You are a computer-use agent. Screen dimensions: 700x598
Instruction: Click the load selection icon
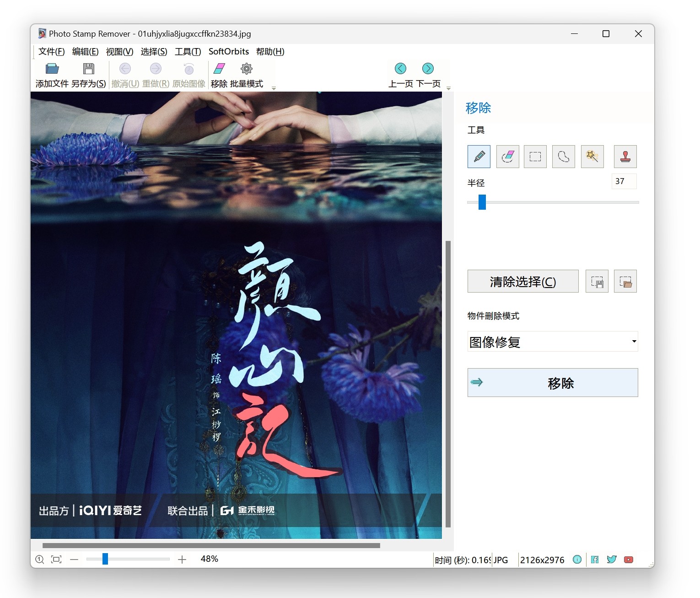625,281
